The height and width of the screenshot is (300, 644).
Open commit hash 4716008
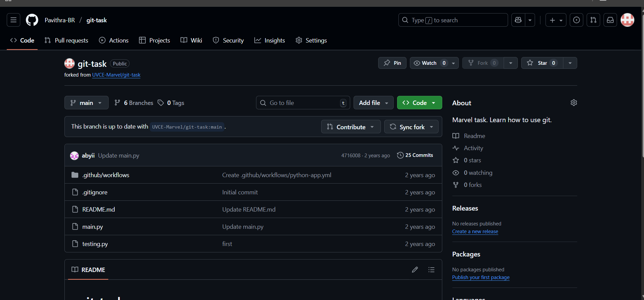click(x=351, y=156)
